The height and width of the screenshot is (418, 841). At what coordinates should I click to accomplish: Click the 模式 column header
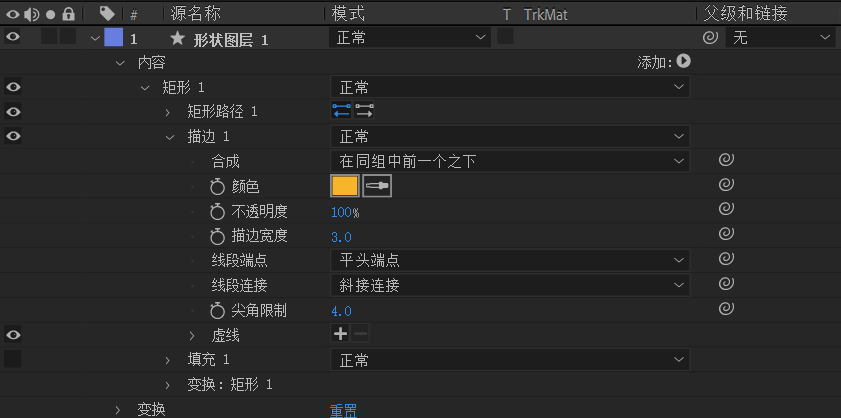click(x=347, y=13)
